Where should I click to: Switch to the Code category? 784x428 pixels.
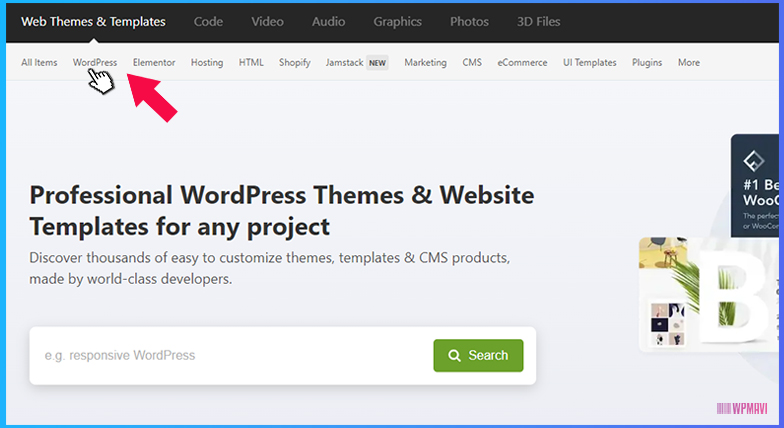point(208,22)
